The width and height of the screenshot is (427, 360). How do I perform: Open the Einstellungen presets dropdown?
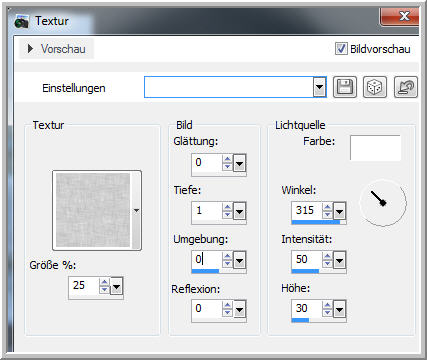[x=319, y=87]
